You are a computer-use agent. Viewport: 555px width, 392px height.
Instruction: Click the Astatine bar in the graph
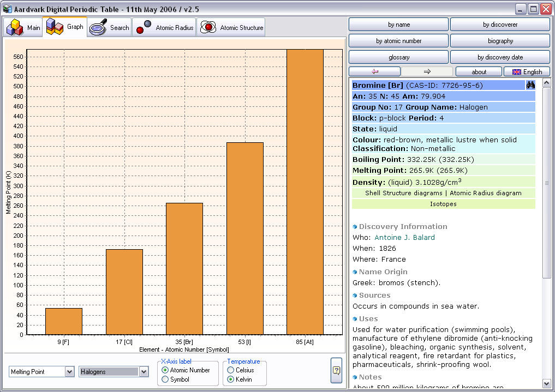tap(305, 192)
